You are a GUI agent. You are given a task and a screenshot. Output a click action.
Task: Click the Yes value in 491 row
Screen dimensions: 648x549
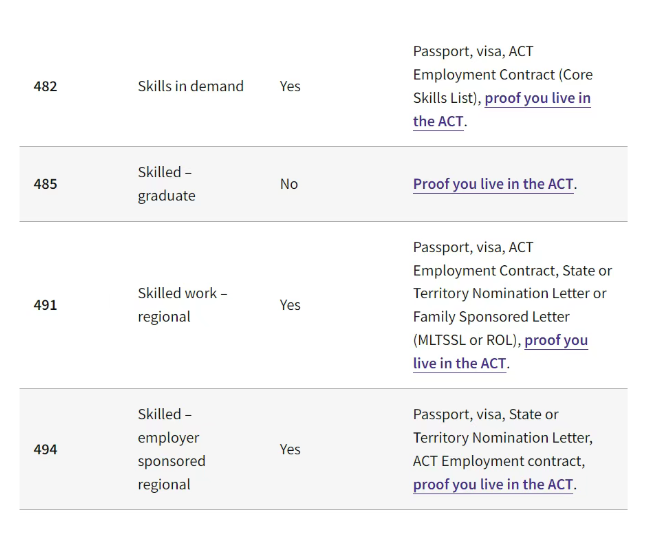coord(290,305)
